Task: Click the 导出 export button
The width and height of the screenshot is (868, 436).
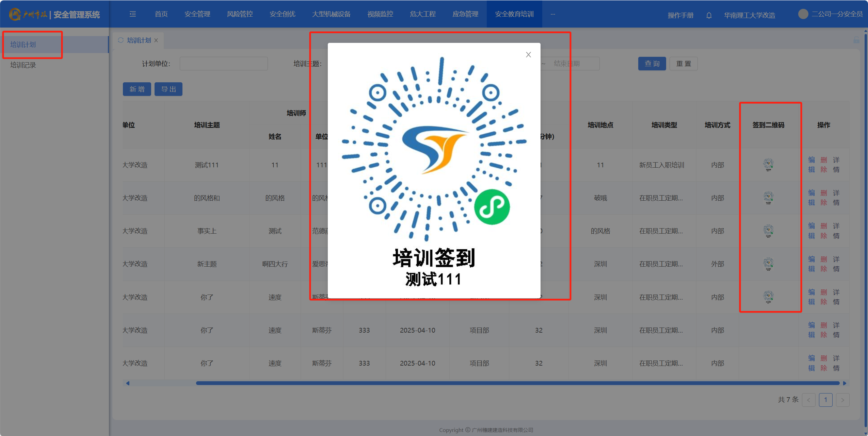Action: [168, 89]
